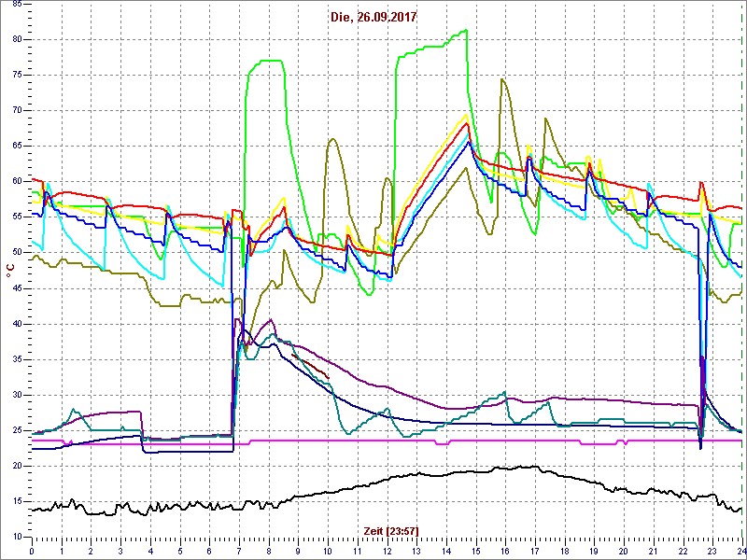This screenshot has height=560, width=747.
Task: Click the 0 hour label on the time axis
Action: tap(32, 552)
